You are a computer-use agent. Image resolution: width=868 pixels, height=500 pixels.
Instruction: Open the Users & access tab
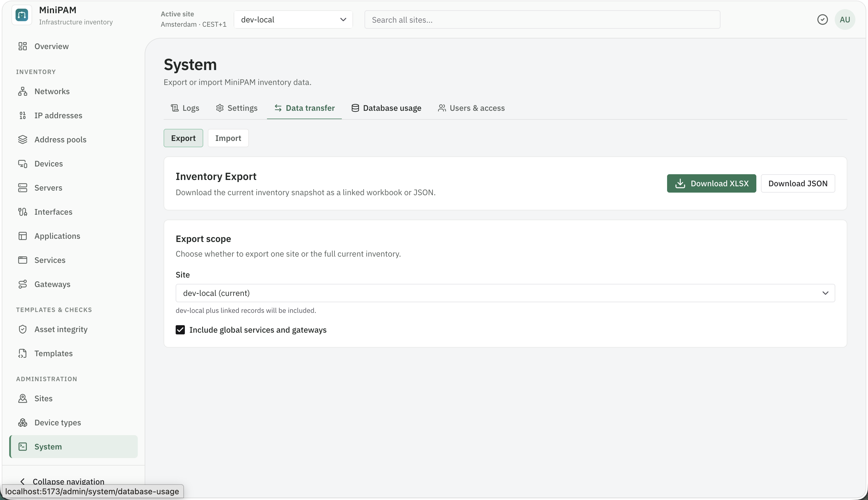471,108
